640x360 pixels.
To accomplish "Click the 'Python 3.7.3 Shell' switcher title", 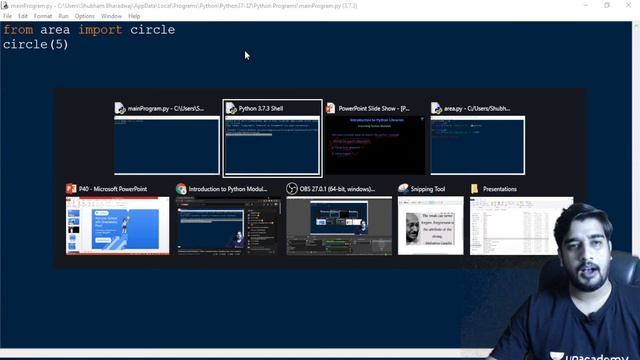I will 261,109.
